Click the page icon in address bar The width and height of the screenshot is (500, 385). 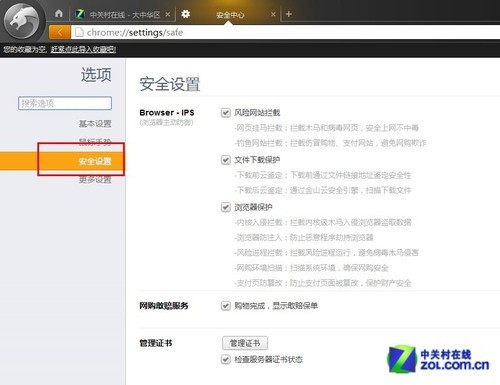pyautogui.click(x=79, y=32)
